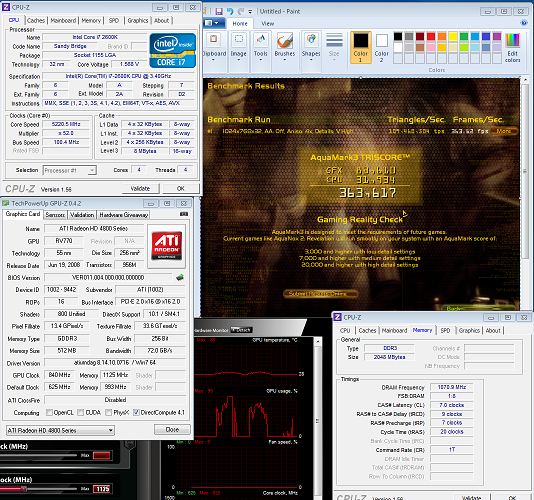Select the Color 2 background swatch
The height and width of the screenshot is (500, 534).
pos(382,47)
